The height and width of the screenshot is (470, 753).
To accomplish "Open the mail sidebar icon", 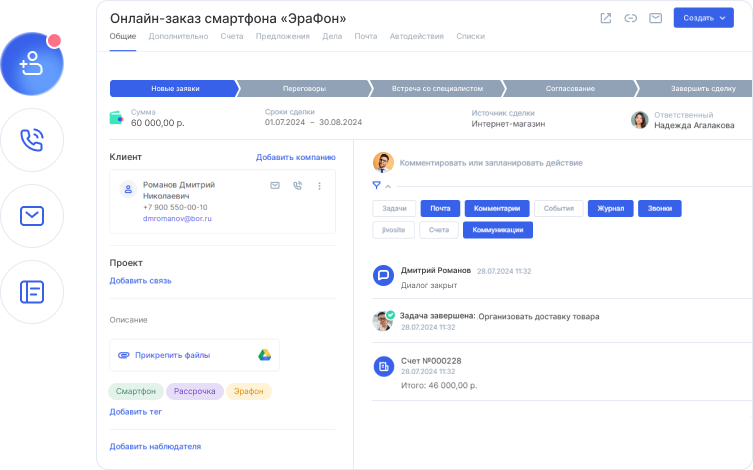I will pos(32,215).
